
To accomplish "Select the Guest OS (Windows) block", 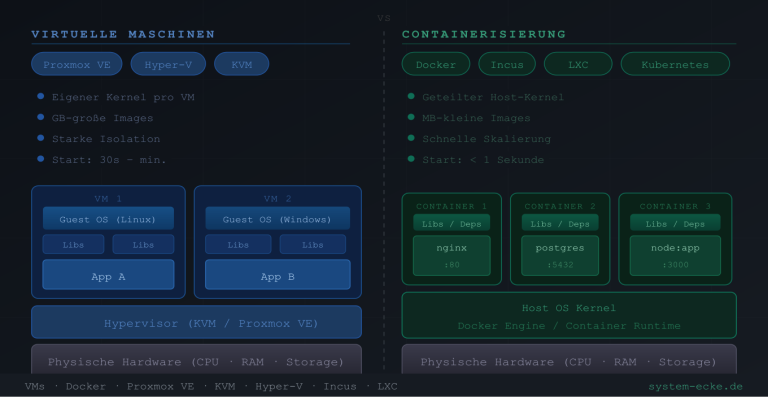I will [277, 218].
